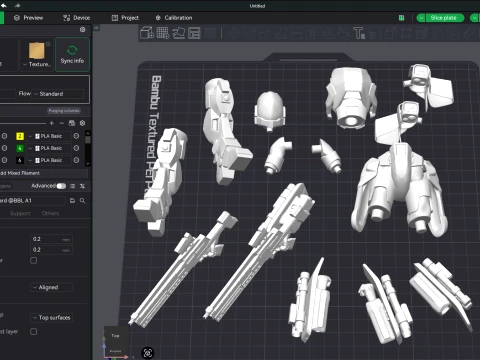The height and width of the screenshot is (360, 480).
Task: Click the second 0.2 mm input field
Action: (52, 250)
